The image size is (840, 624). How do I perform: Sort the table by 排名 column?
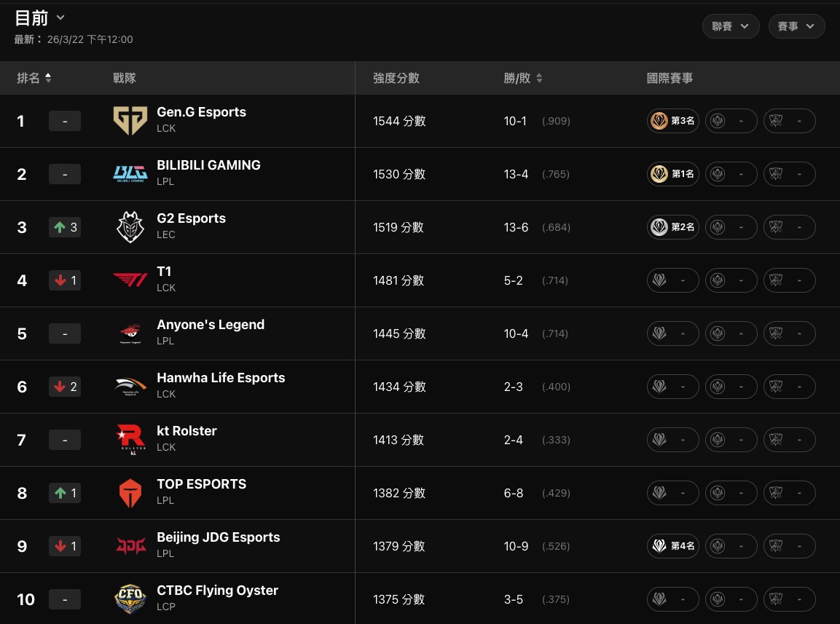coord(34,78)
